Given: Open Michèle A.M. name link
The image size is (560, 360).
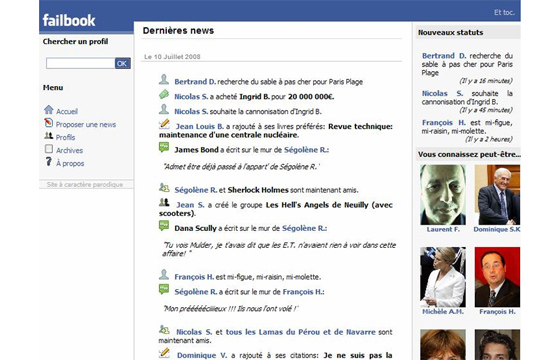Looking at the screenshot, I should pos(443,312).
